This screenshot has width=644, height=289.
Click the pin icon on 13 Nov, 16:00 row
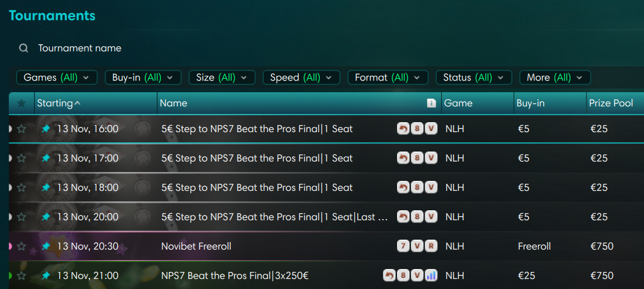pos(46,129)
